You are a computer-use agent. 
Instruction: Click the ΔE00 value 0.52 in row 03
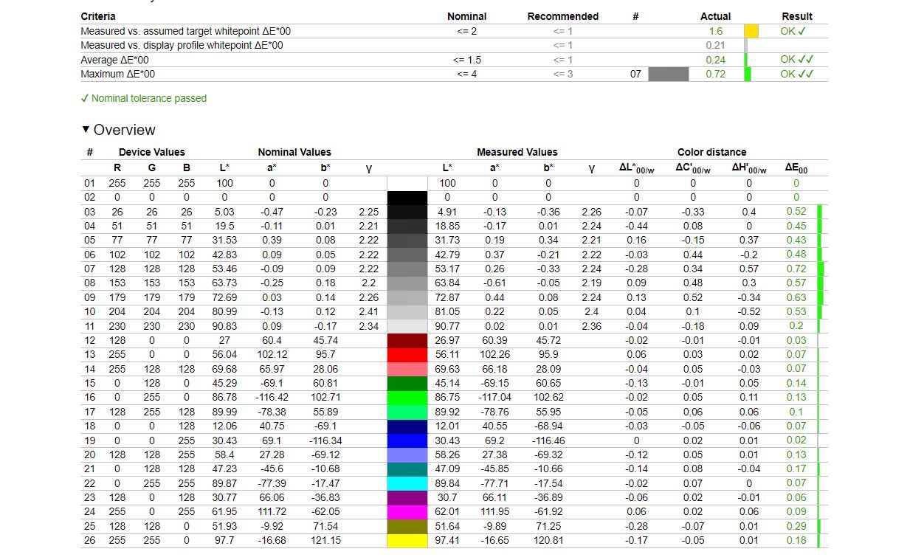796,212
